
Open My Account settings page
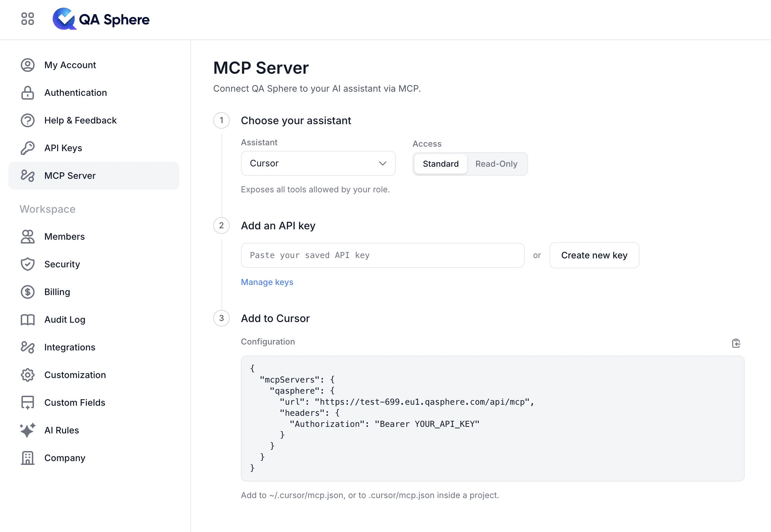tap(94, 65)
